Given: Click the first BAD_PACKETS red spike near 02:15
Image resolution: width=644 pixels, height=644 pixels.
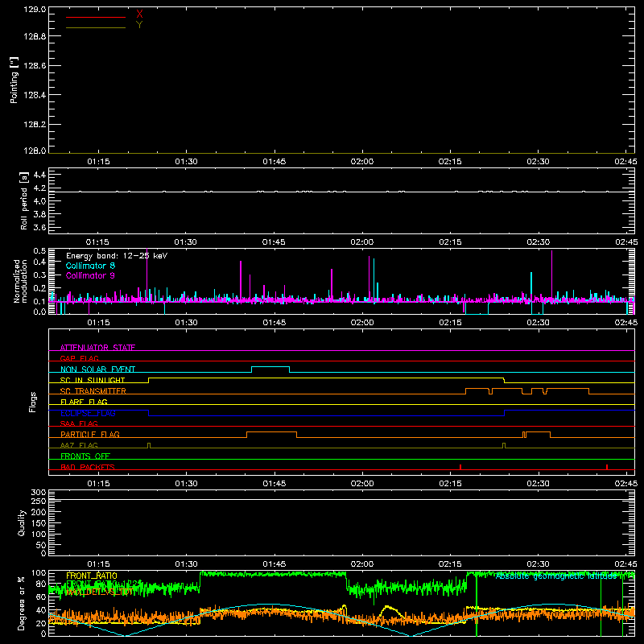Looking at the screenshot, I should point(460,467).
